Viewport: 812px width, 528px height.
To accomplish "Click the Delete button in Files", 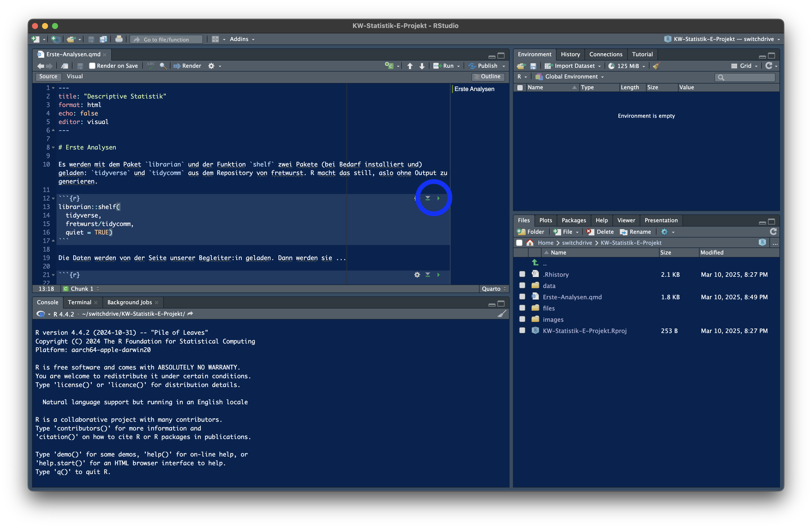I will pos(600,232).
